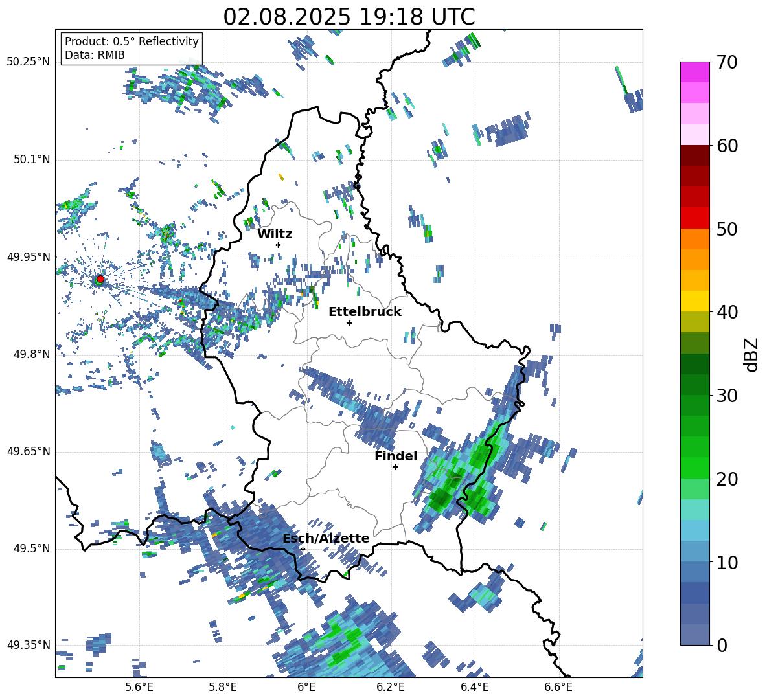Click the 49.5°N latitude label
This screenshot has width=767, height=700.
point(31,548)
